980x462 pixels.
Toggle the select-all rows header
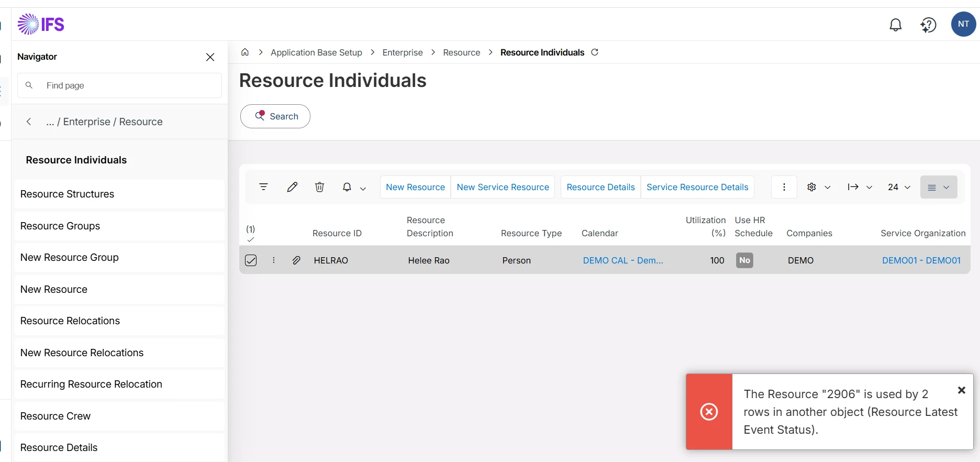click(x=251, y=234)
